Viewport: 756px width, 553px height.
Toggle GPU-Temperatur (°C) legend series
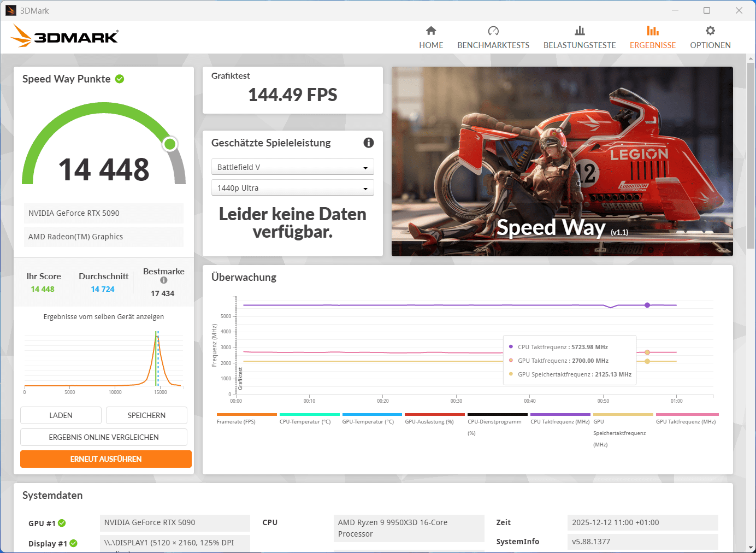point(372,419)
